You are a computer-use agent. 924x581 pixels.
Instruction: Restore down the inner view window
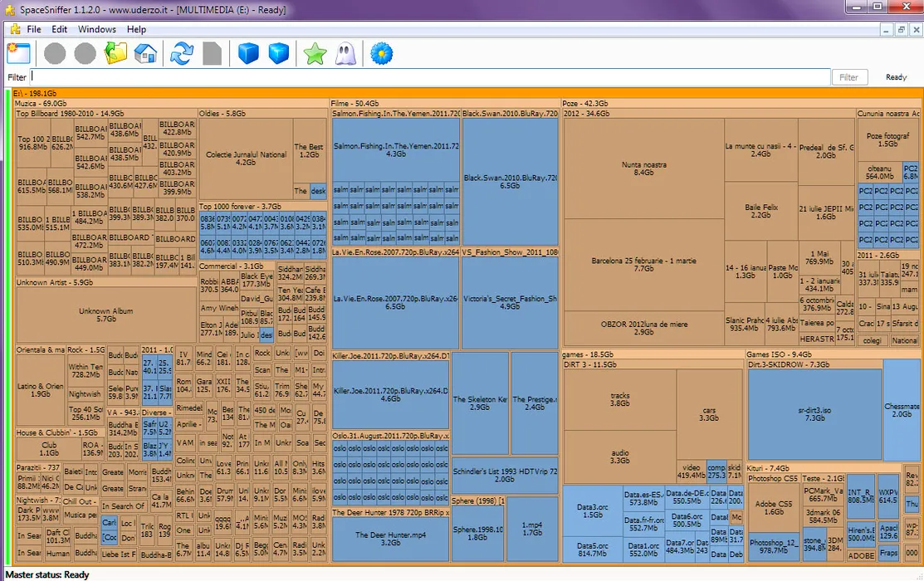pos(901,29)
